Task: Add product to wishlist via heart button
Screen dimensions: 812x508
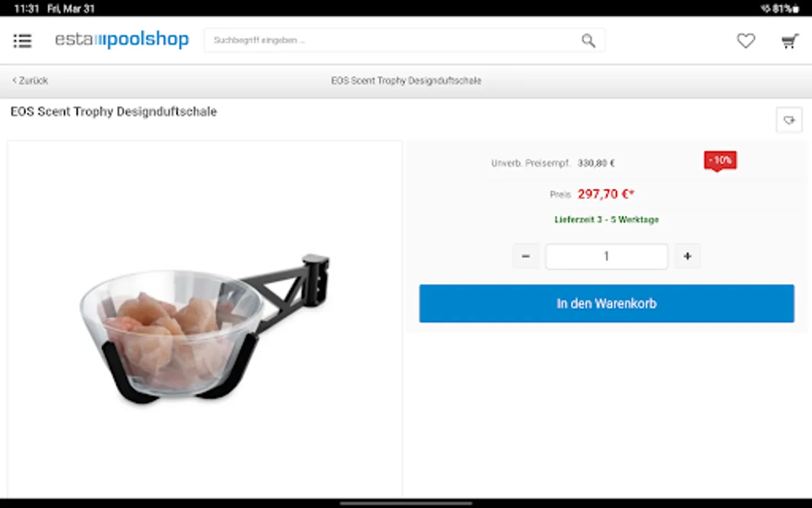Action: pos(789,120)
